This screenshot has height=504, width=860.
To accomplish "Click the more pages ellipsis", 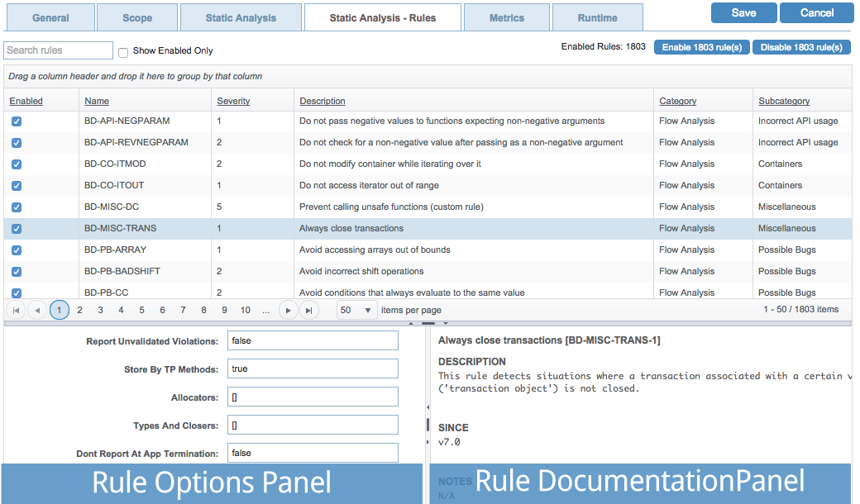I will coord(266,310).
